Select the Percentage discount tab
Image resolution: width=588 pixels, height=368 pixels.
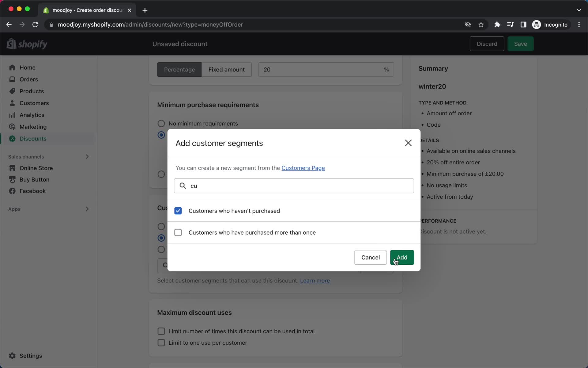tap(179, 70)
